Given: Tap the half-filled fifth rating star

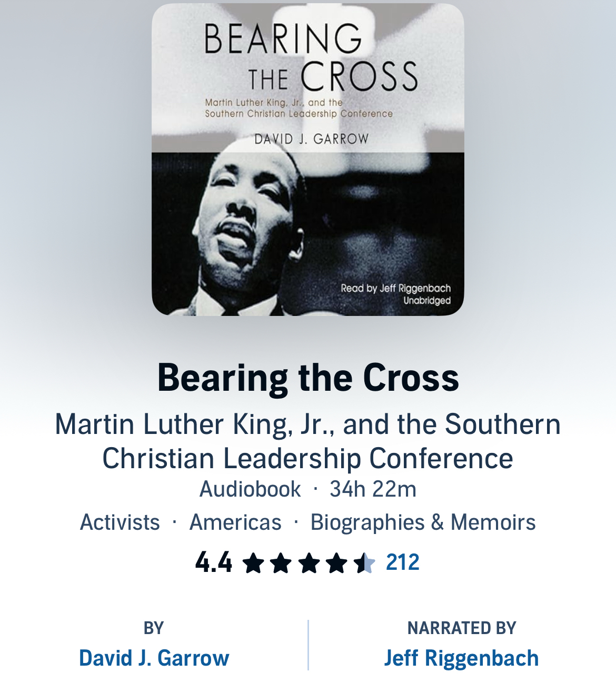Looking at the screenshot, I should [364, 563].
